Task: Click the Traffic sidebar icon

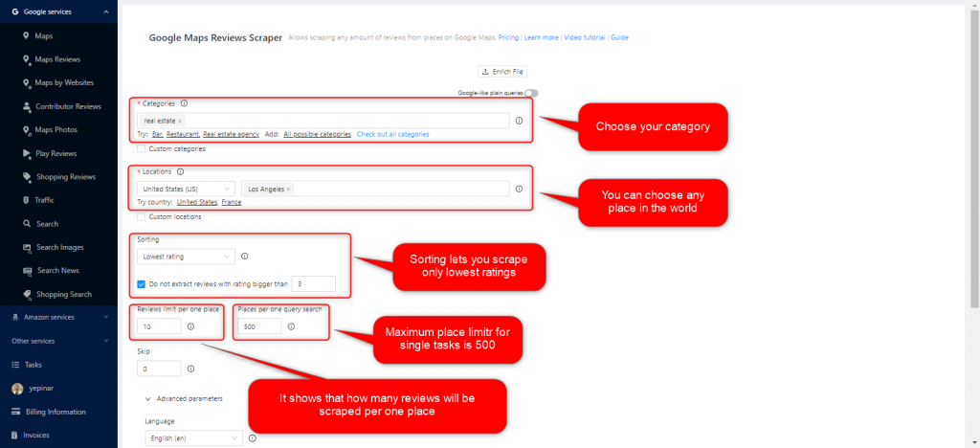Action: click(x=26, y=200)
